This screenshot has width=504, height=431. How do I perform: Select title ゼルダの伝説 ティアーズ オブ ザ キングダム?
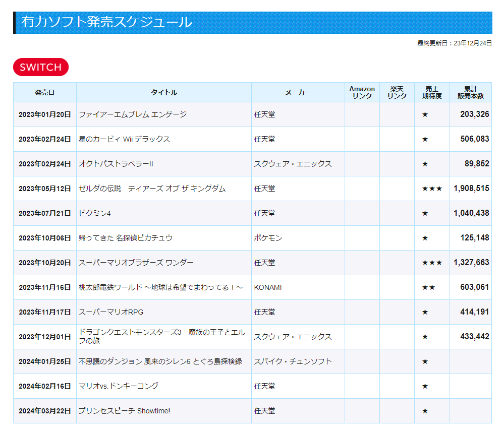pos(152,189)
